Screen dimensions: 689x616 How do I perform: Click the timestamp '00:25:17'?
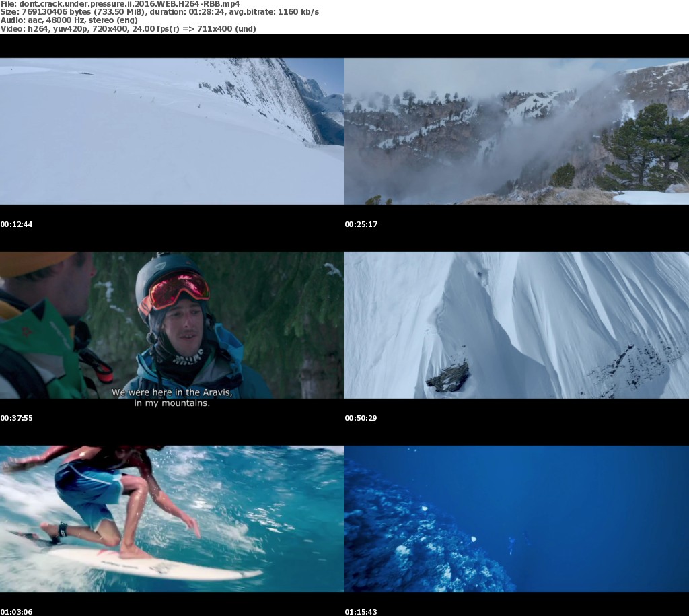coord(361,224)
